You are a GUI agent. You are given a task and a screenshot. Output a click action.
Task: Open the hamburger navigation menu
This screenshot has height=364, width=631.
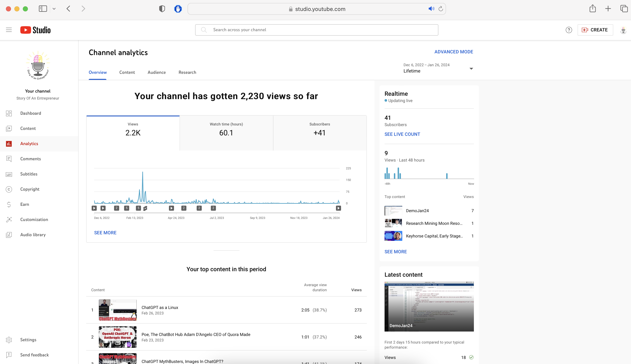click(9, 30)
